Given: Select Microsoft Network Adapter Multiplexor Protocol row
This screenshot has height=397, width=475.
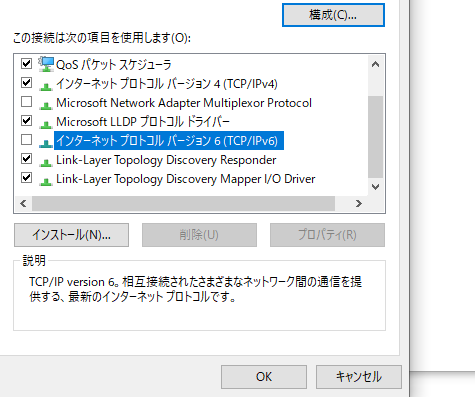Looking at the screenshot, I should coord(184,103).
